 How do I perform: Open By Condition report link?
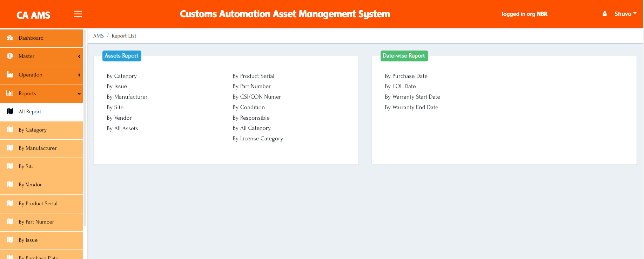(x=249, y=107)
